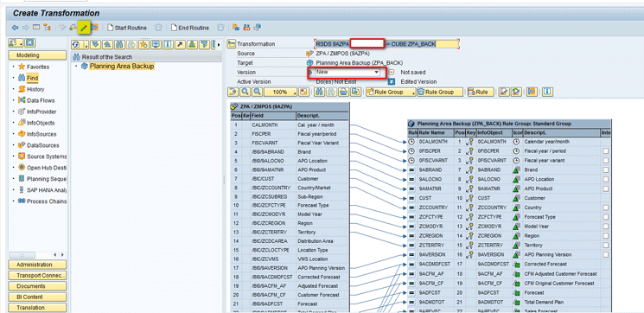Image resolution: width=644 pixels, height=313 pixels.
Task: Tick the checkbox in the ZCCOUNTRY Country row
Action: click(x=606, y=208)
